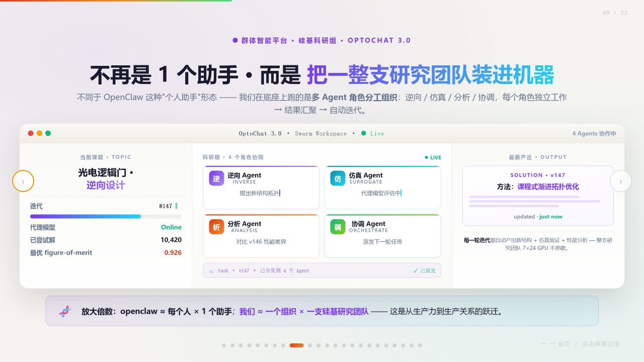The width and height of the screenshot is (644, 362).
Task: Click 分析 Agent card title
Action: click(244, 224)
